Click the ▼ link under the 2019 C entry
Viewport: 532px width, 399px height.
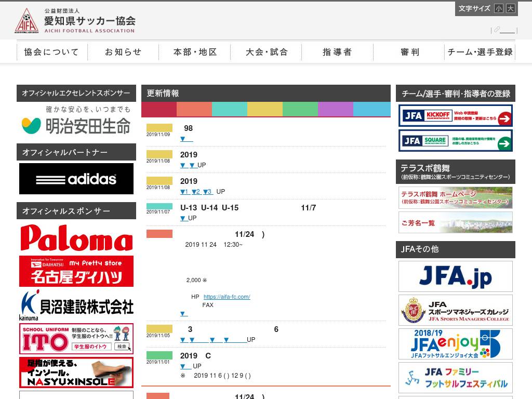(185, 366)
